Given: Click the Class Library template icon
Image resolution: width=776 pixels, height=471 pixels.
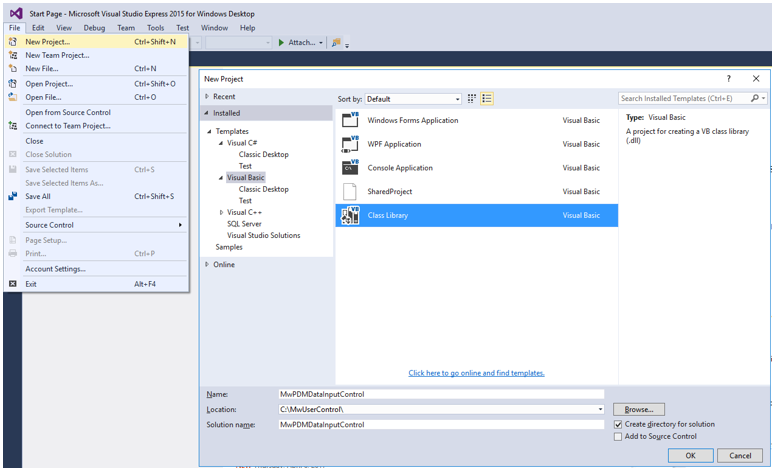Looking at the screenshot, I should 350,215.
